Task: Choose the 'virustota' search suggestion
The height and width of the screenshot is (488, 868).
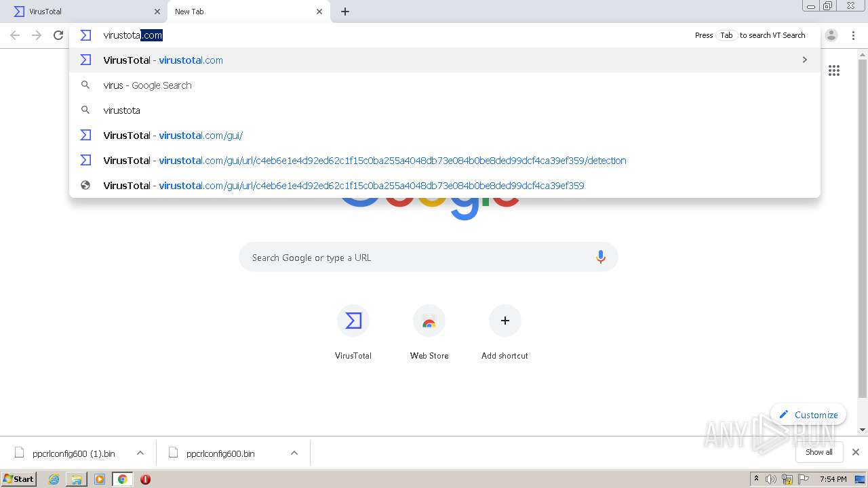Action: pos(445,110)
